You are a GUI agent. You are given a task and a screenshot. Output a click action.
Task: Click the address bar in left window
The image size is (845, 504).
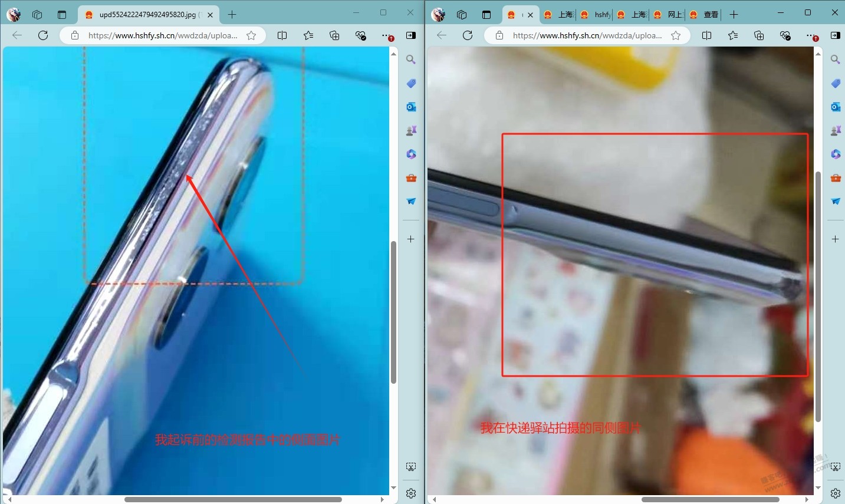pos(162,35)
